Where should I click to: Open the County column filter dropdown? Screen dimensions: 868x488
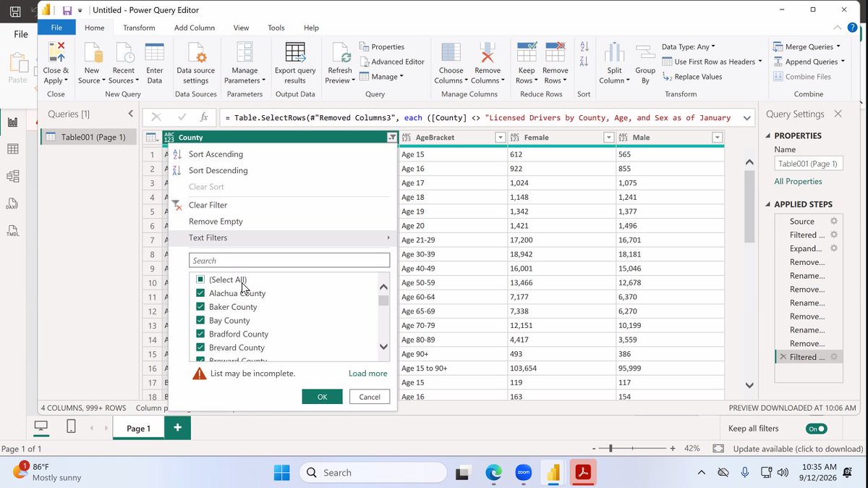point(391,138)
